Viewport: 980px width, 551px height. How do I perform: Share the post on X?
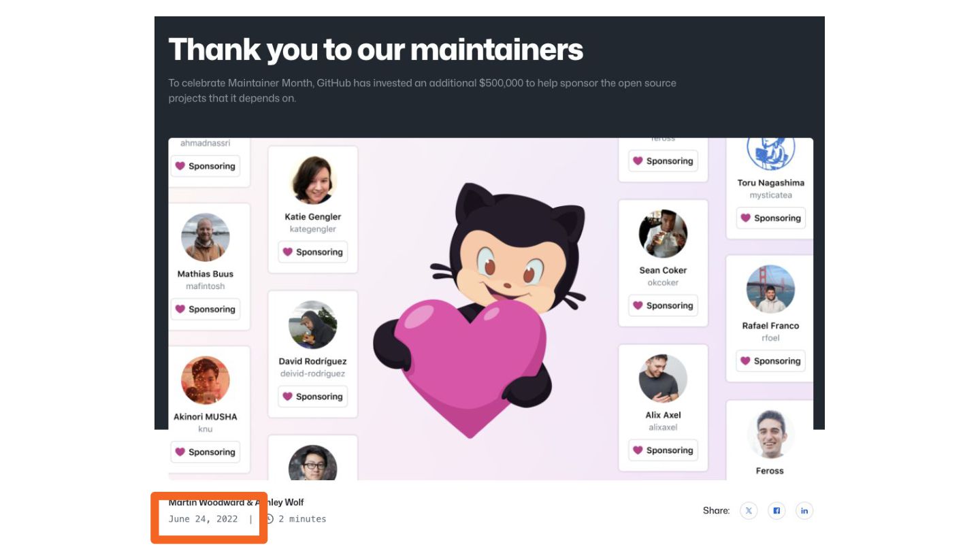[x=749, y=510]
